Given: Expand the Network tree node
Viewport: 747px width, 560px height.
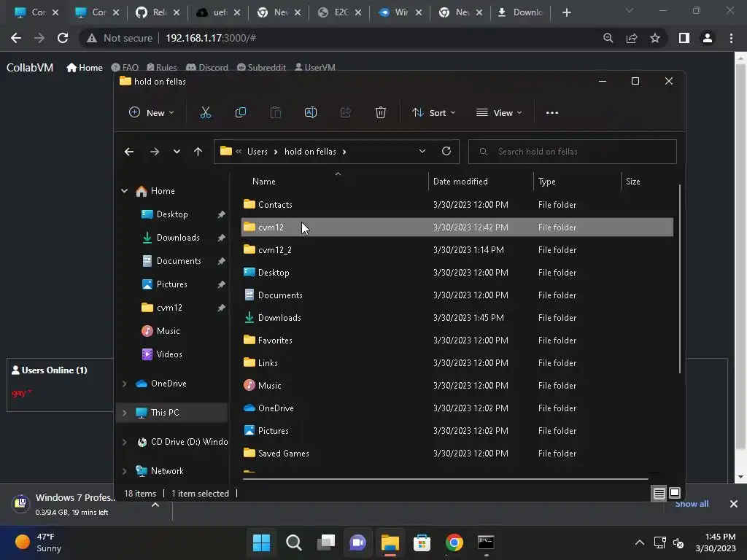Looking at the screenshot, I should click(x=124, y=471).
